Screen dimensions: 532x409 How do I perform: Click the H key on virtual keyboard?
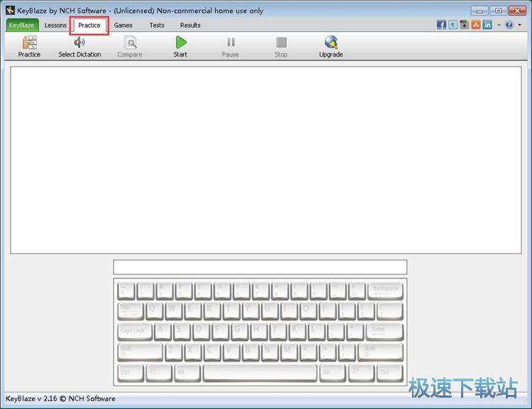[259, 331]
